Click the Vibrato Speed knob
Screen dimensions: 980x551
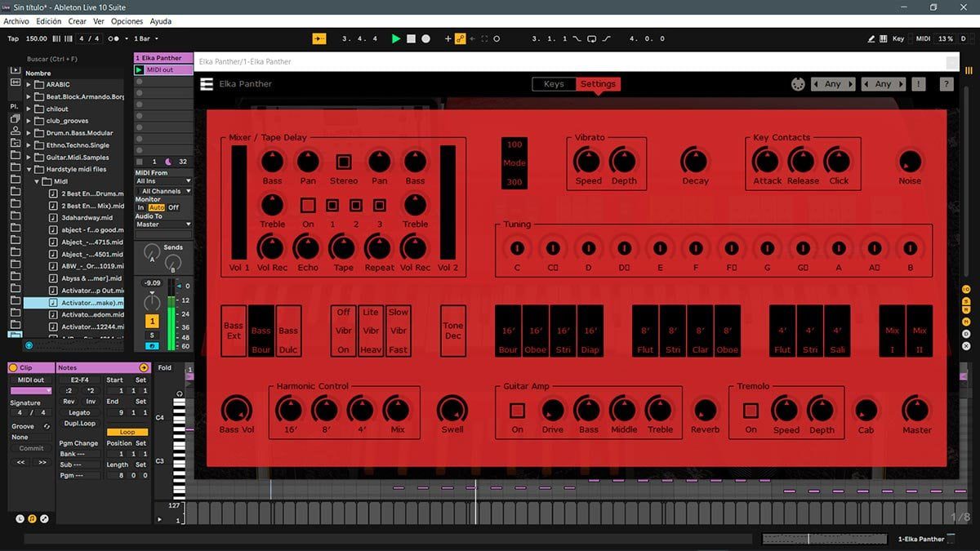click(588, 161)
